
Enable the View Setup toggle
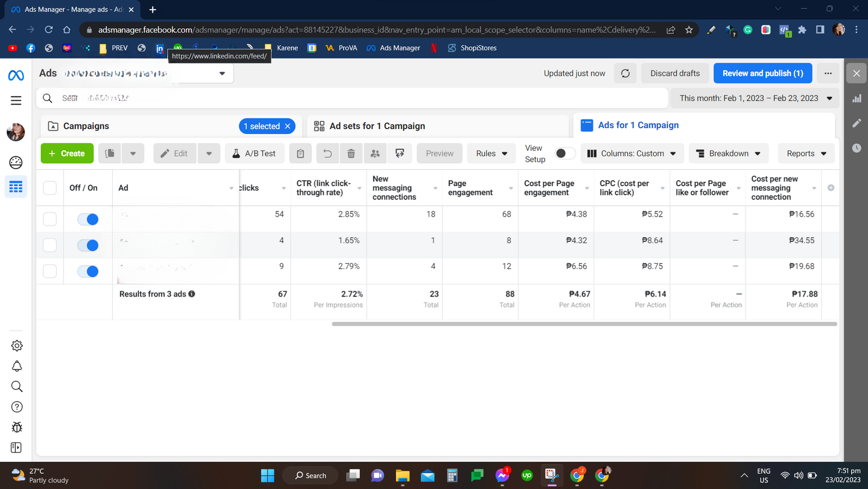pos(565,154)
